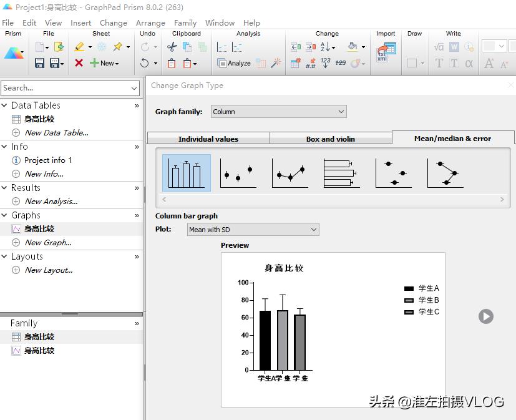Image resolution: width=516 pixels, height=420 pixels.
Task: Switch to the Box and violin tab
Action: pyautogui.click(x=331, y=138)
